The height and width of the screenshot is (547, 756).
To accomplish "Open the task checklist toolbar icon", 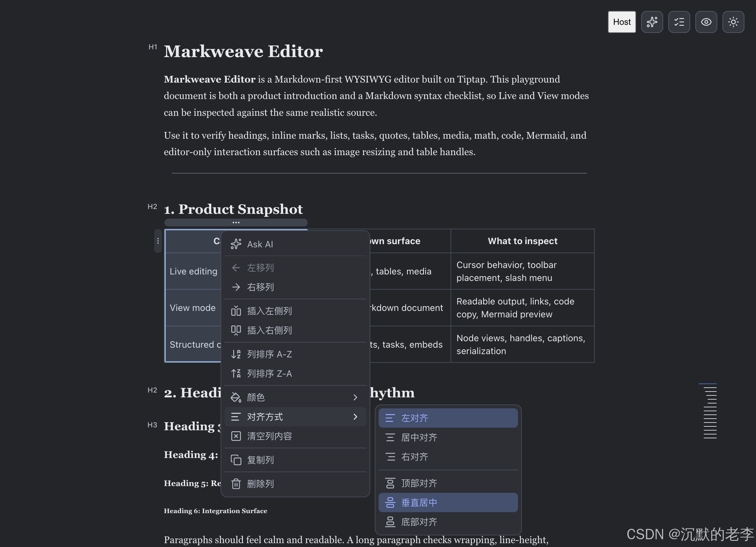I will tap(679, 22).
